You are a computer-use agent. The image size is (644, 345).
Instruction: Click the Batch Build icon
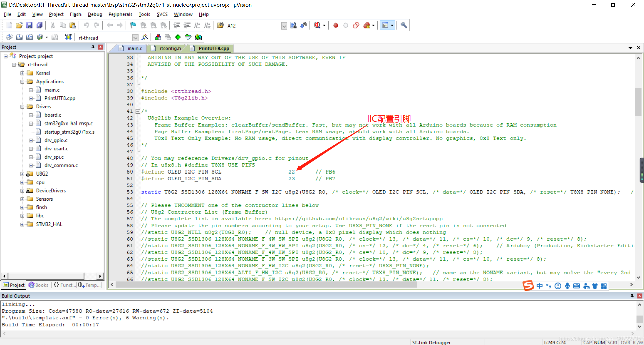click(x=40, y=37)
